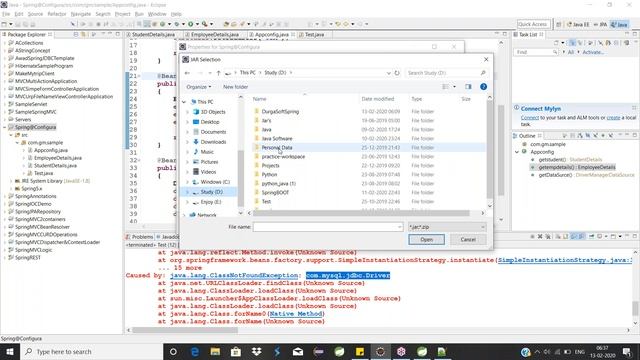The width and height of the screenshot is (640, 360).
Task: Click Cancel button in JAR Selection dialog
Action: click(x=468, y=240)
